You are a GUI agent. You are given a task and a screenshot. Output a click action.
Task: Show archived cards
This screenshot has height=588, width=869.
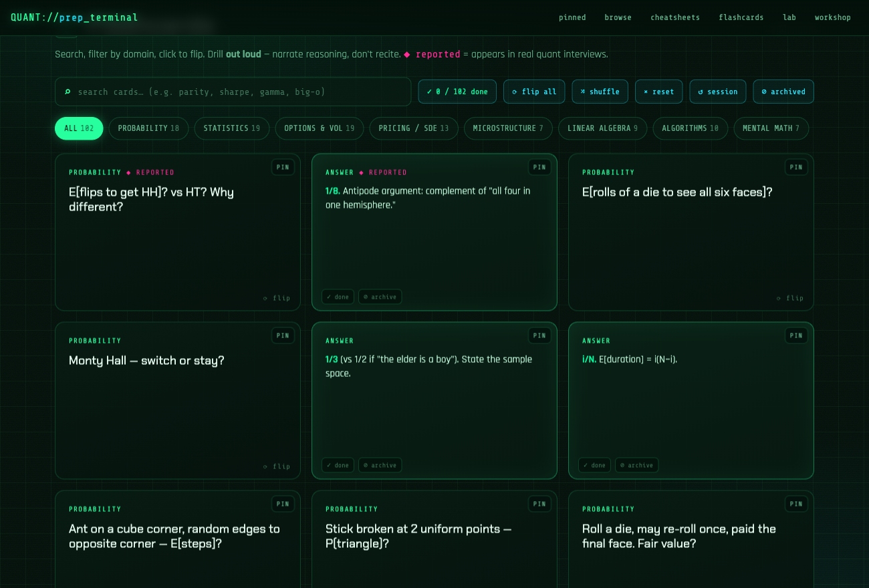pyautogui.click(x=783, y=92)
